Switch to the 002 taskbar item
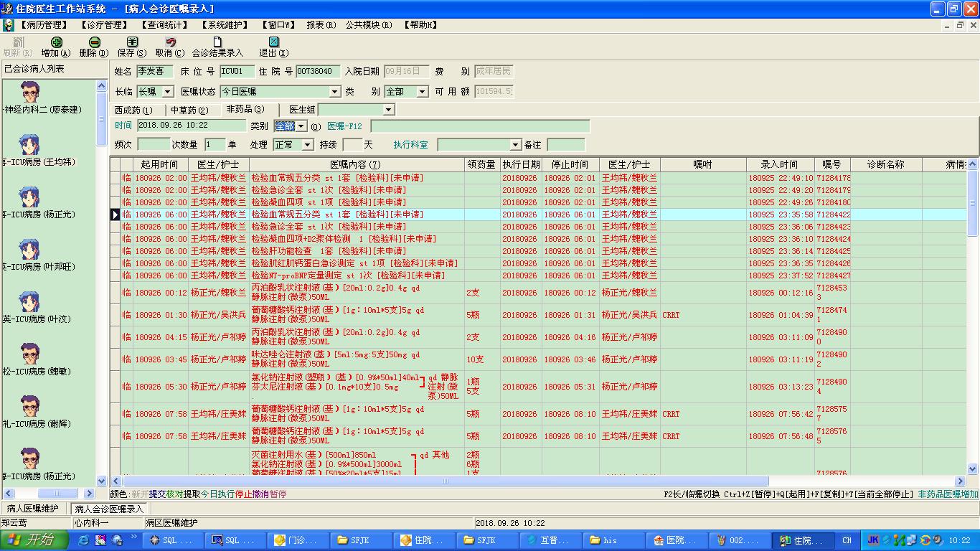 tap(741, 540)
